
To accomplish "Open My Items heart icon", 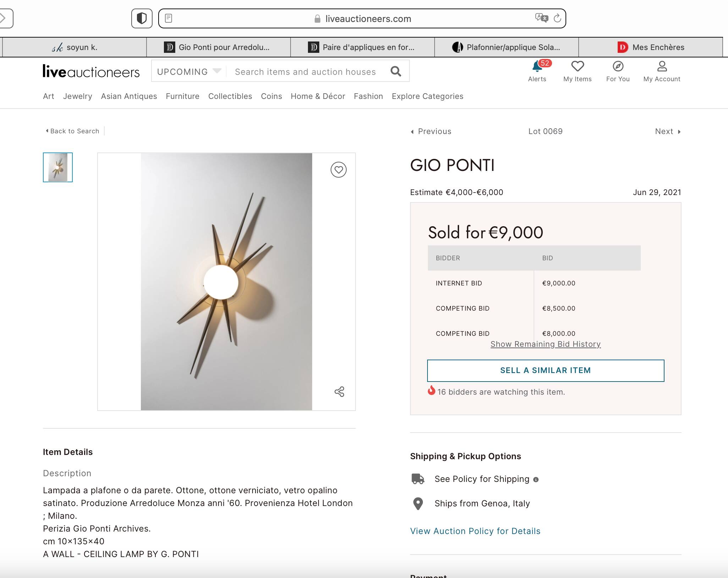I will [x=577, y=66].
